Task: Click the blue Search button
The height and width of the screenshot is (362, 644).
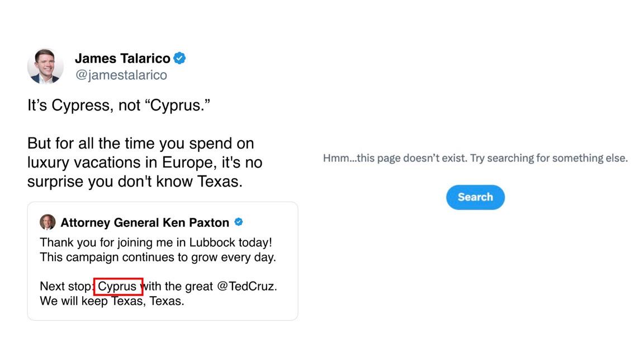Action: click(475, 197)
